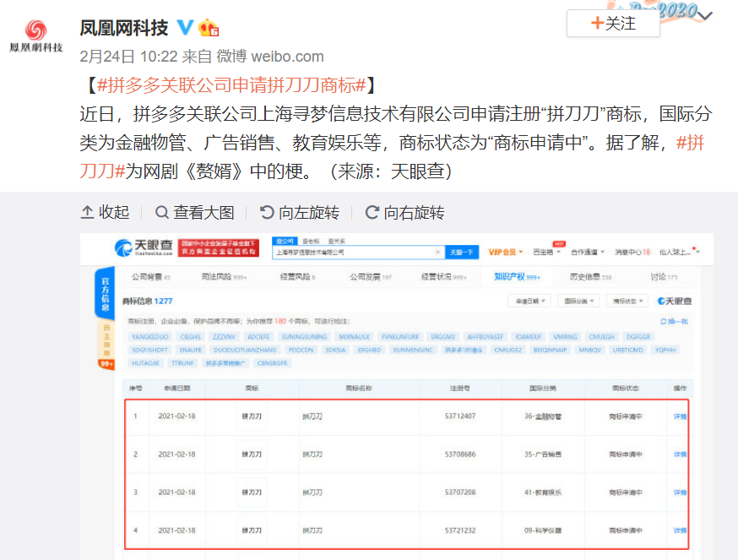The image size is (738, 560).
Task: Switch to 司法风险 tab
Action: pos(224,277)
